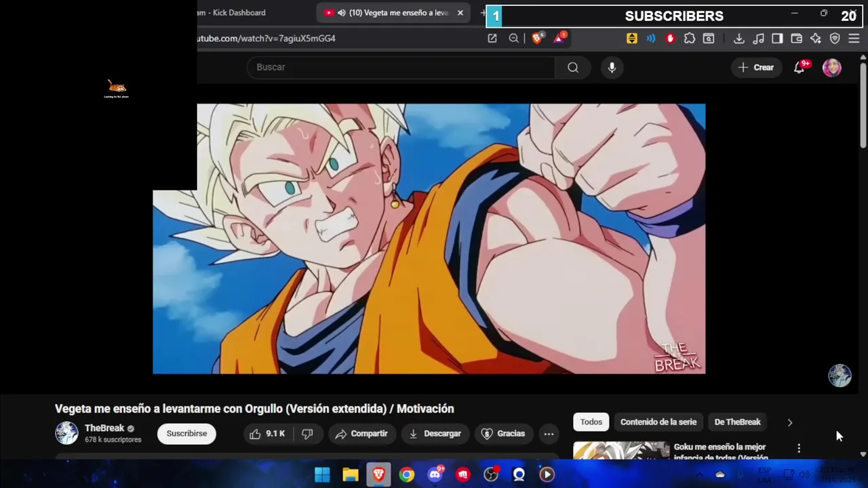Click the Compartir share button
Screen dimensions: 868x488
pos(361,434)
